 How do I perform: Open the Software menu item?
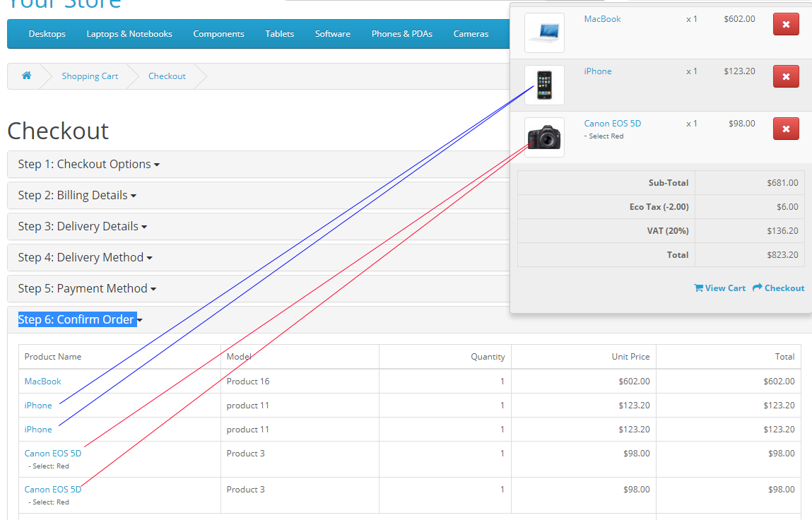click(x=332, y=34)
